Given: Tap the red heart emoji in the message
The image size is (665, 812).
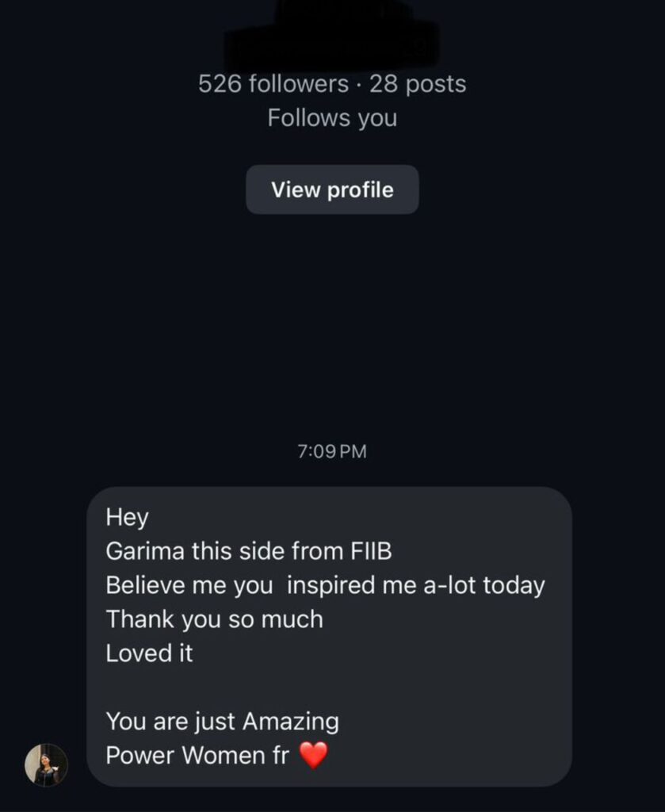Looking at the screenshot, I should pyautogui.click(x=314, y=756).
